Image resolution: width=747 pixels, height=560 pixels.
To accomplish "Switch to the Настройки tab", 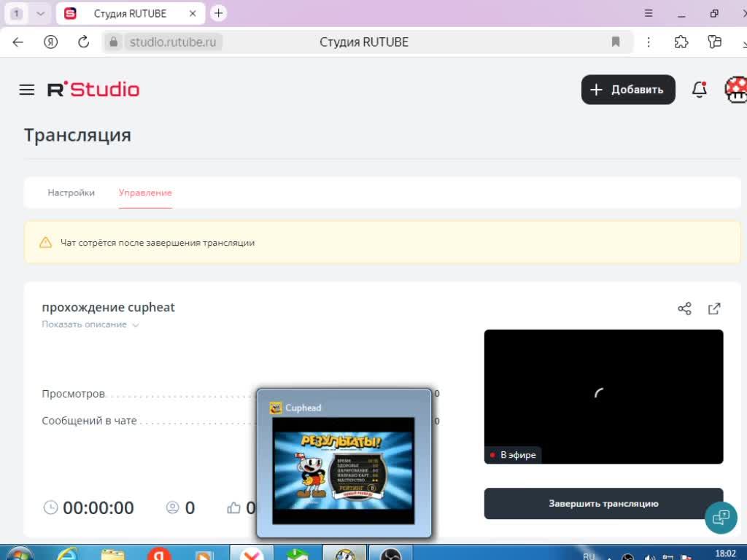I will [71, 192].
